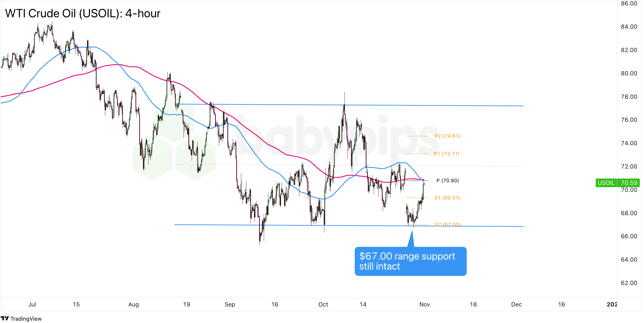Click the 72.00 price axis label

(629, 166)
